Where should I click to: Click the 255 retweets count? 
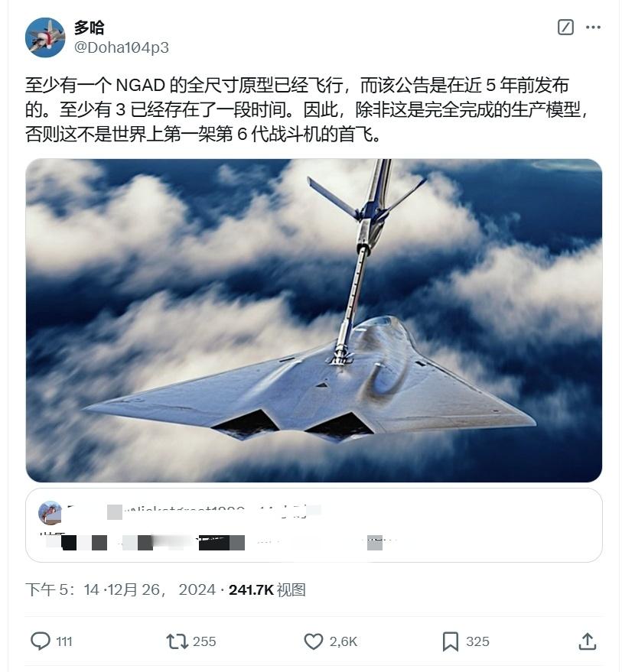pos(204,641)
